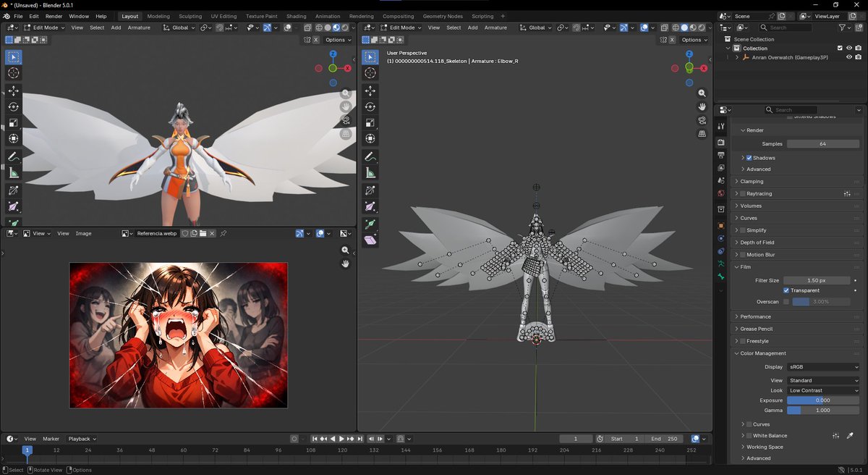Uncheck the Transparent film checkbox

[786, 290]
